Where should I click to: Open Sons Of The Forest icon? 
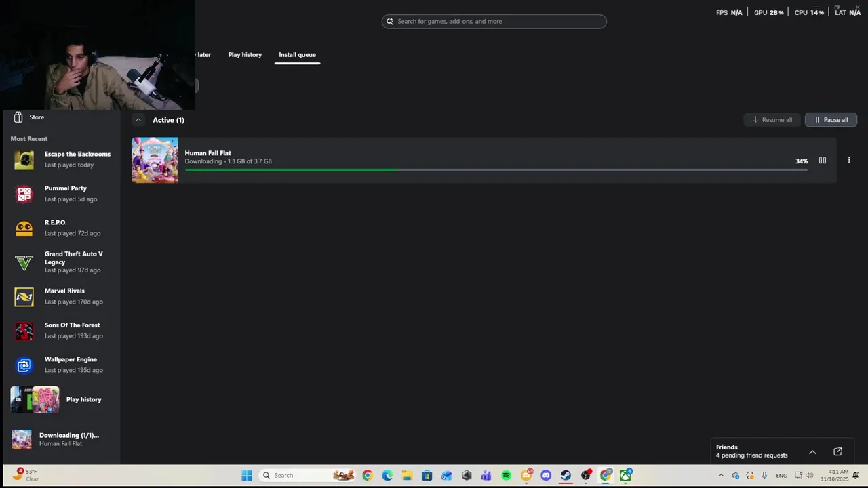point(24,331)
